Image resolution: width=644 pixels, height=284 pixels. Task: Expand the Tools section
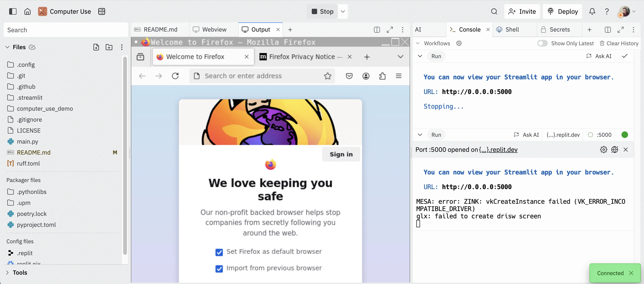coord(8,273)
